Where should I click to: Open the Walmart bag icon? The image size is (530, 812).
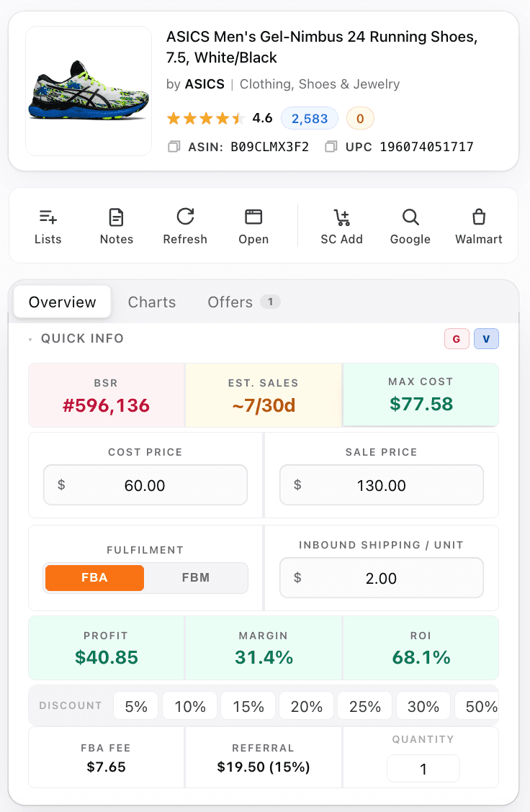tap(479, 217)
